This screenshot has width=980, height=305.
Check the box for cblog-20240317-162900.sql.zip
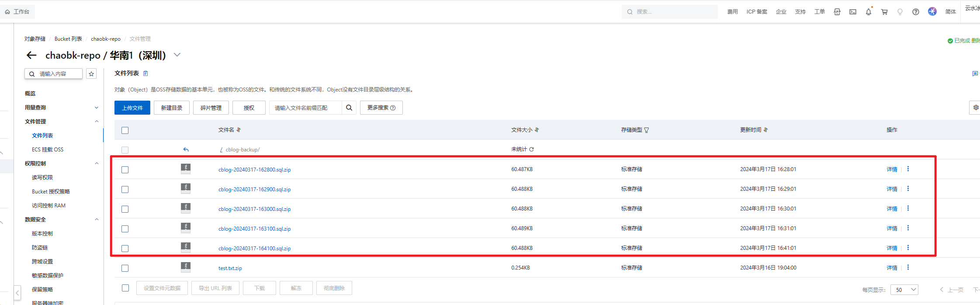point(125,189)
